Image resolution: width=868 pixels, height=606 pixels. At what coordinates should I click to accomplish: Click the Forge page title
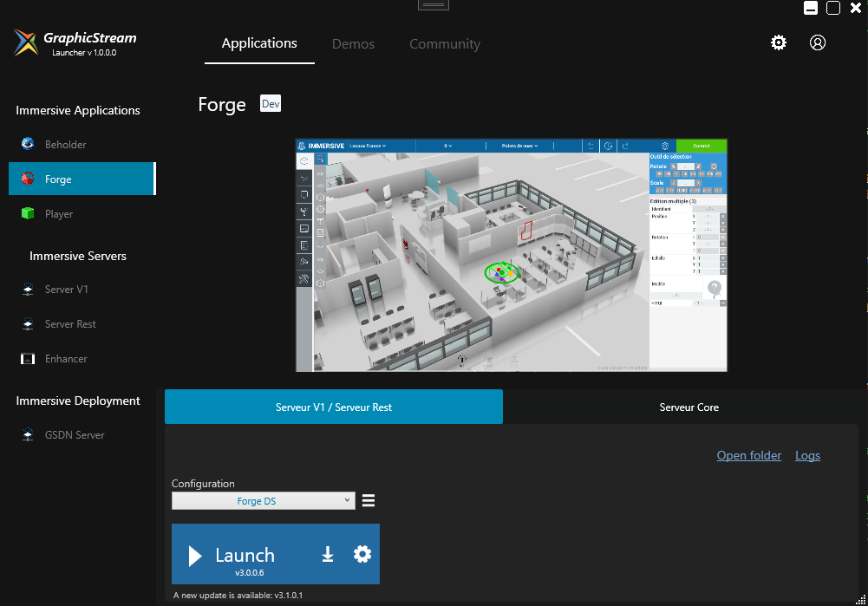pyautogui.click(x=222, y=105)
